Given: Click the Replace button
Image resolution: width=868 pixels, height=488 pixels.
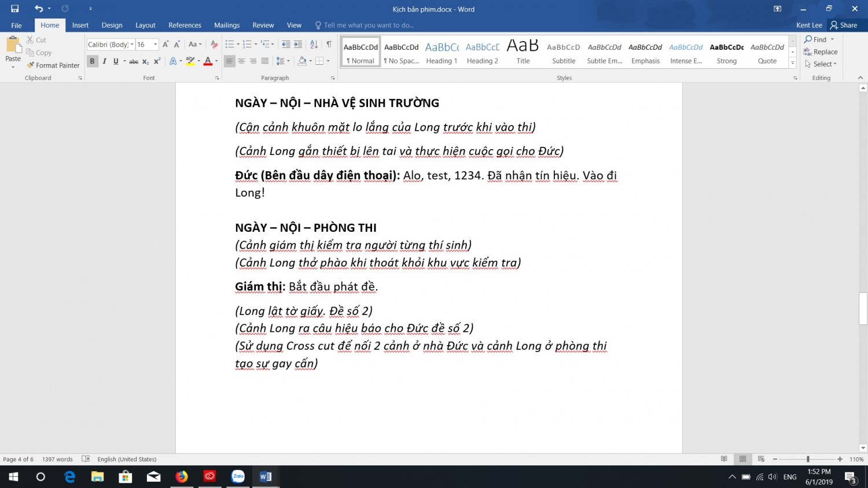Looking at the screenshot, I should click(821, 52).
